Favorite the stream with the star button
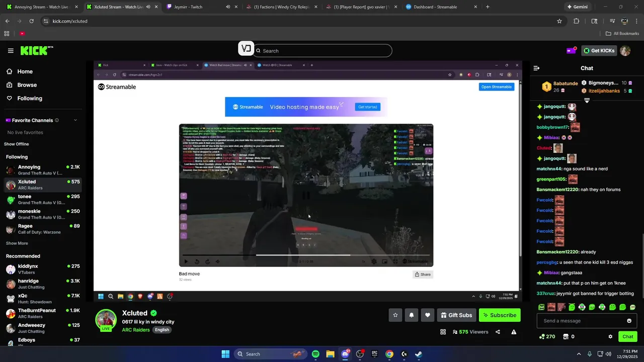644x362 pixels. tap(395, 315)
